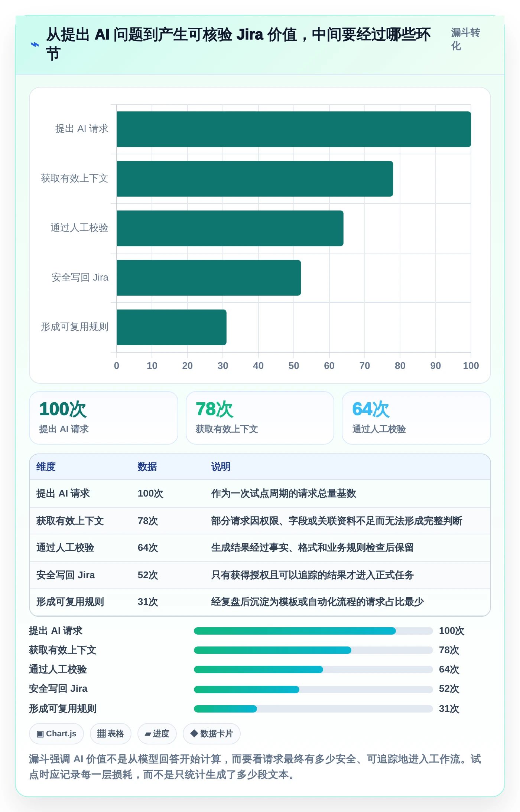
Task: Click x-axis tick label 50
Action: coord(294,366)
